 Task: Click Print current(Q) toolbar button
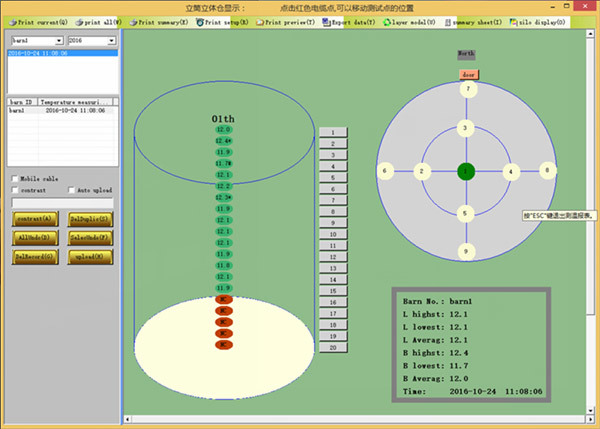[38, 22]
